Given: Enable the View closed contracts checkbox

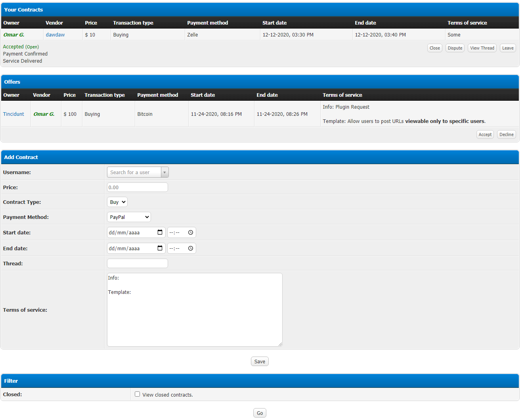Looking at the screenshot, I should [137, 394].
